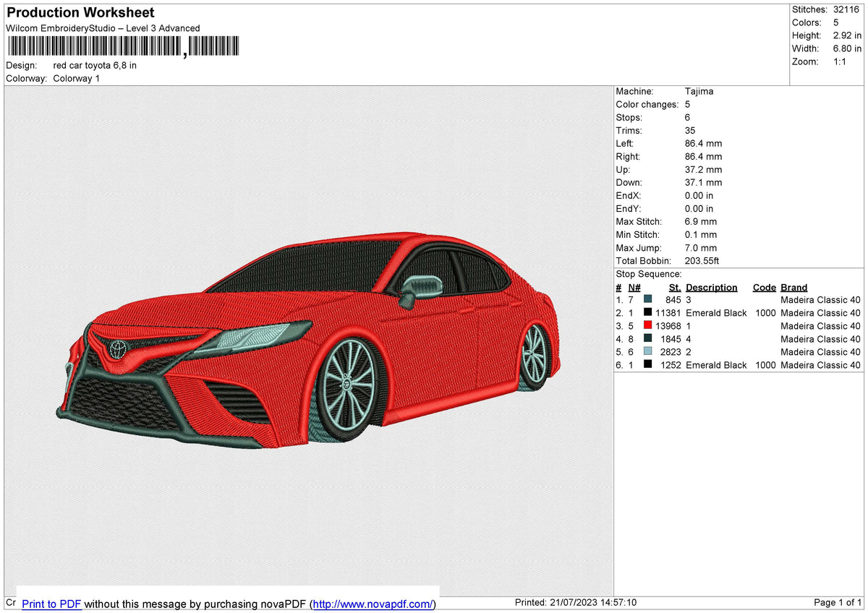Click stitch count 11381 in stop 2

point(668,313)
